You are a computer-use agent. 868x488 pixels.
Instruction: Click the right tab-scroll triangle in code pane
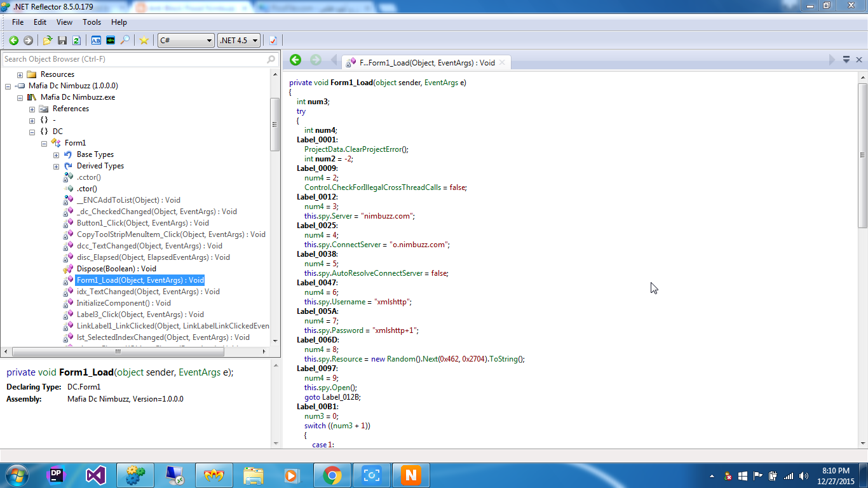coord(832,60)
